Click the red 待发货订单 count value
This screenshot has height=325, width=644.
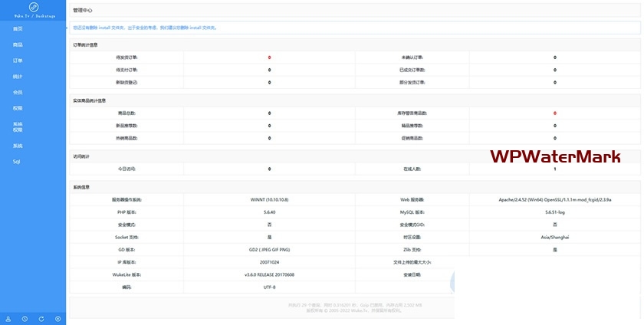(269, 57)
